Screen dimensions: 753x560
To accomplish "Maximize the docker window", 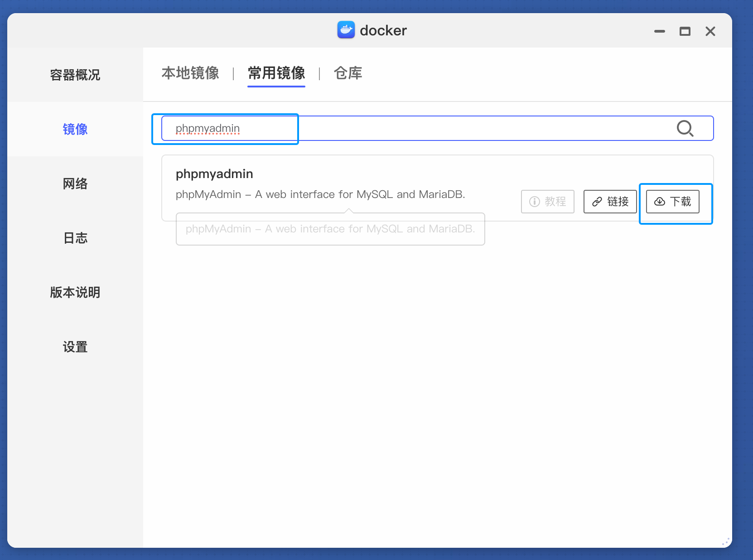I will [x=685, y=31].
